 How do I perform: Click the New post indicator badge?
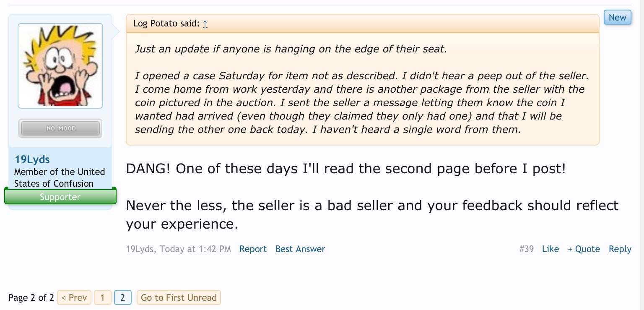point(617,18)
